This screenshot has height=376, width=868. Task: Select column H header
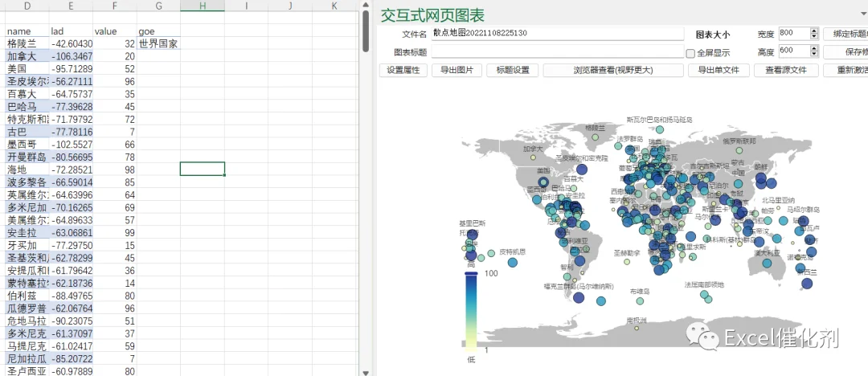click(x=203, y=6)
